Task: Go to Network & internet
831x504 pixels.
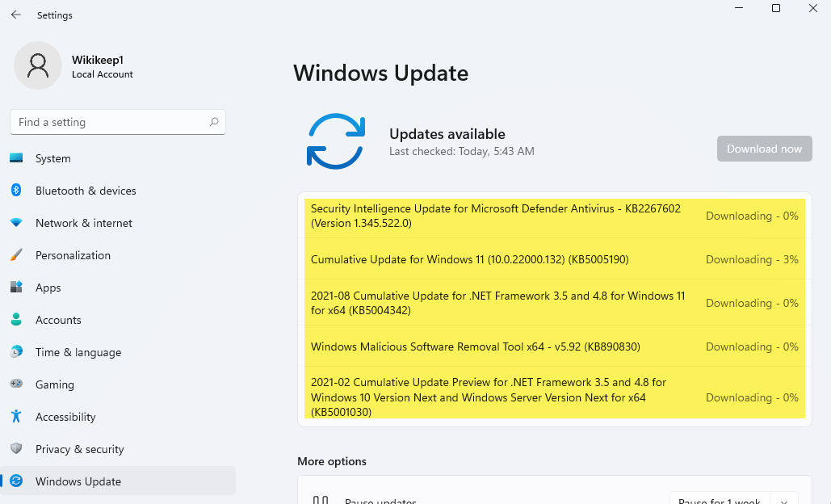Action: [x=118, y=223]
